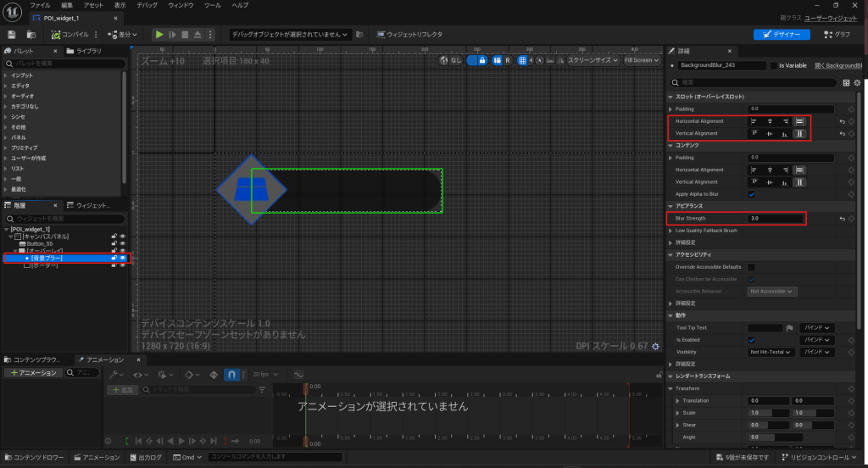The image size is (868, 468).
Task: Click the viewport grid snapping icon
Action: point(524,60)
